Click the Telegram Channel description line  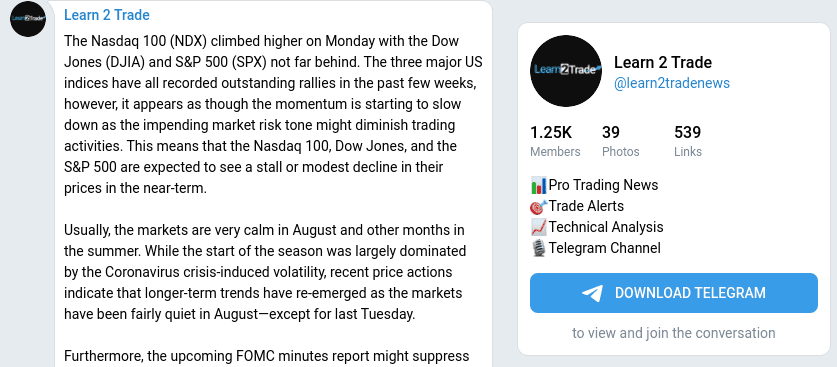click(x=596, y=248)
